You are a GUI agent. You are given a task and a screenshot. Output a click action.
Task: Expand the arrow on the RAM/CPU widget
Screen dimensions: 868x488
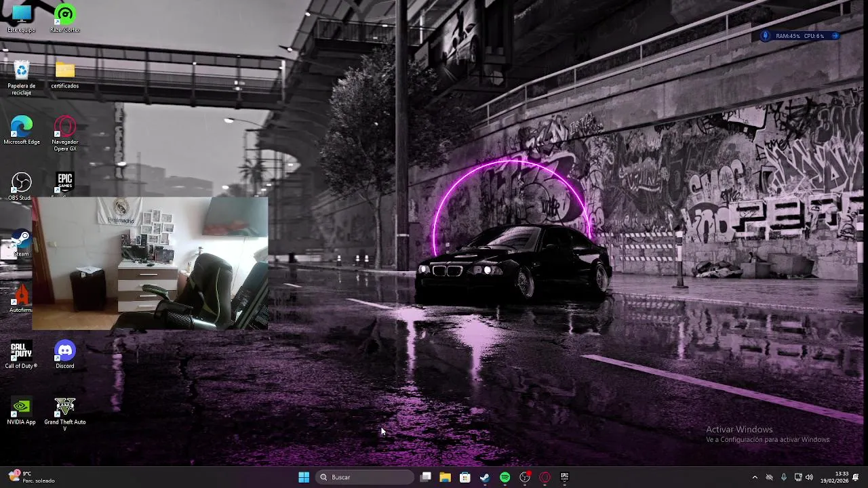(835, 36)
